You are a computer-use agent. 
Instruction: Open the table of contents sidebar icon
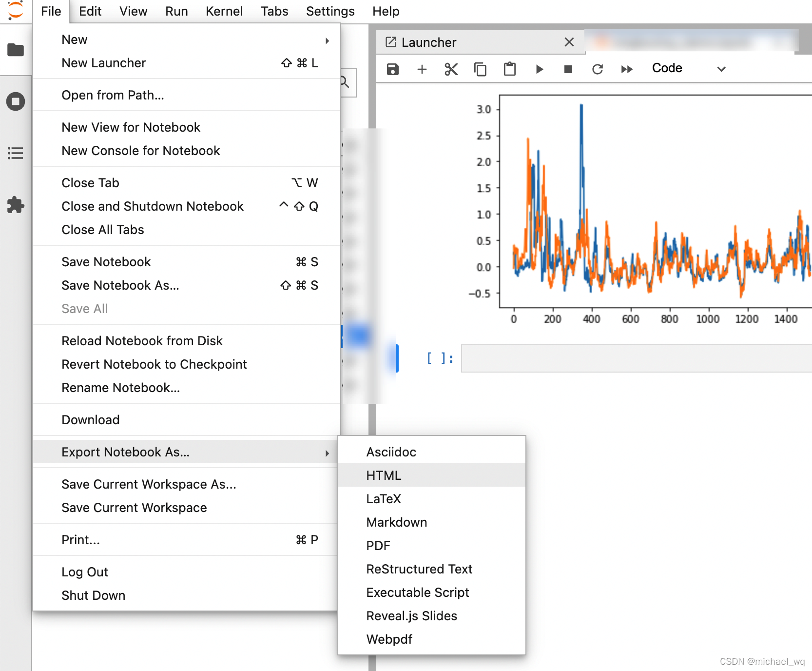click(x=16, y=153)
